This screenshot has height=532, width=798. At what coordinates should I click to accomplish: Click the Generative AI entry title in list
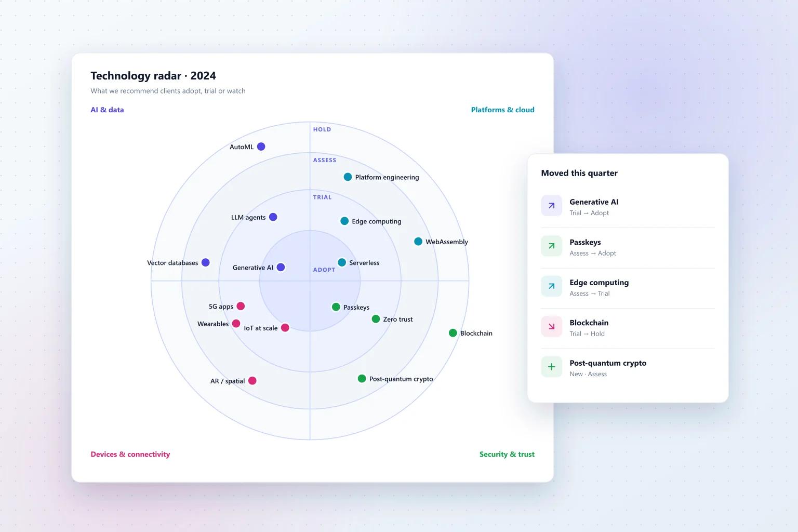pyautogui.click(x=594, y=202)
